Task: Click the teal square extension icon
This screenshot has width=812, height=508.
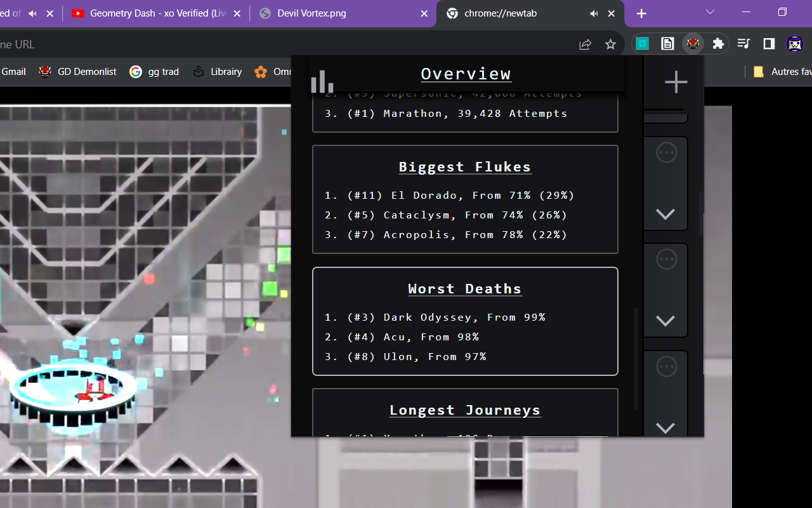Action: point(643,44)
